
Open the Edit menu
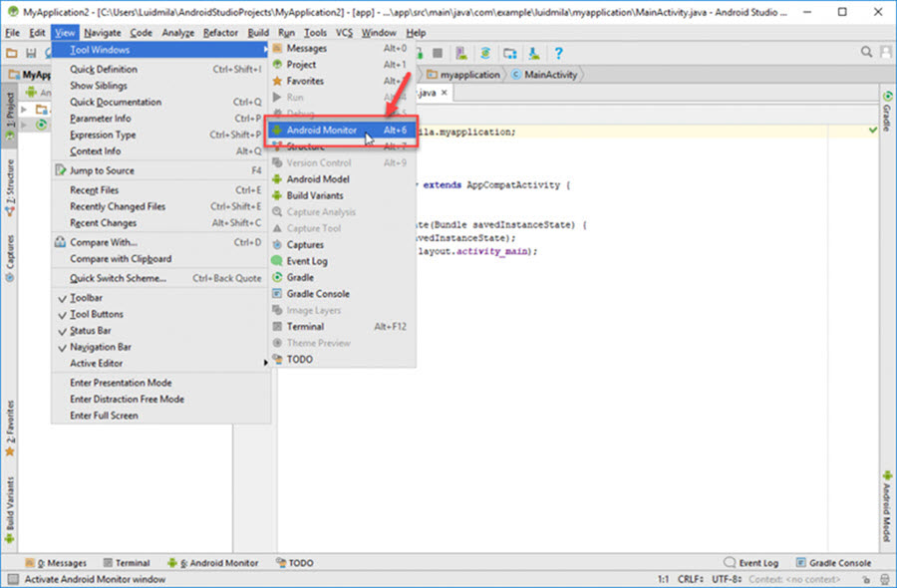tap(37, 33)
